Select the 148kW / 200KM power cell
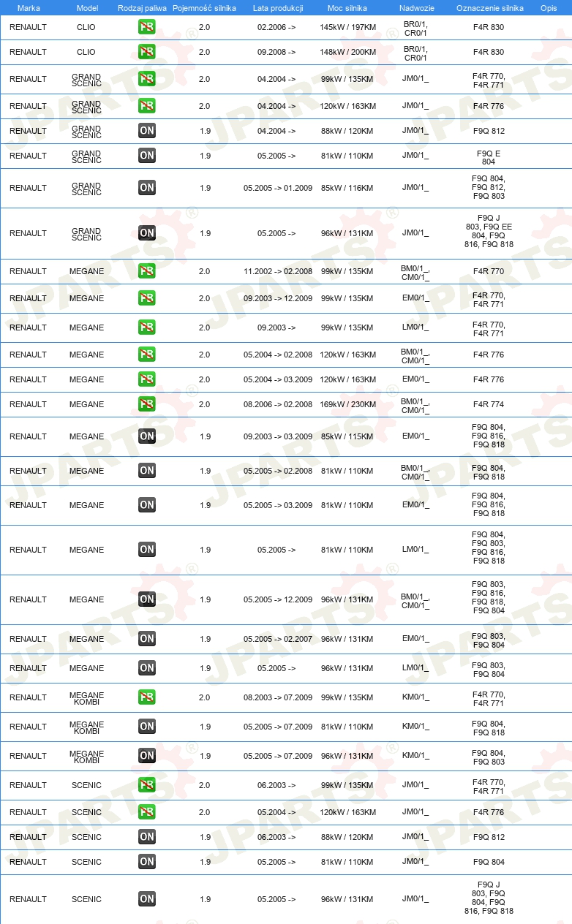This screenshot has height=924, width=572. click(348, 52)
